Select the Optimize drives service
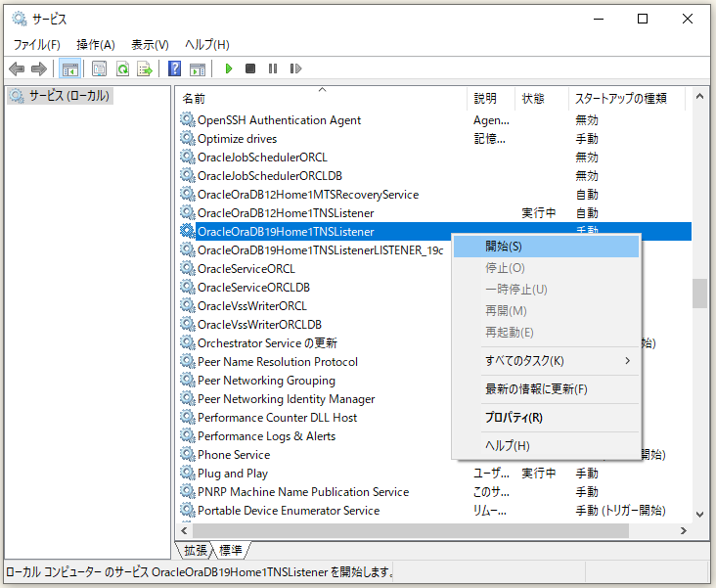The width and height of the screenshot is (716, 588). pyautogui.click(x=237, y=139)
